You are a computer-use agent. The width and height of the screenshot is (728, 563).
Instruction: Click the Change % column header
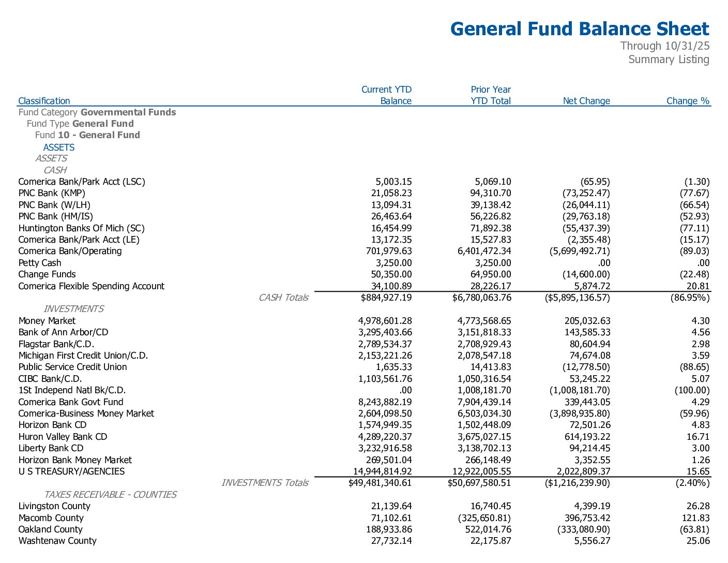coord(688,101)
